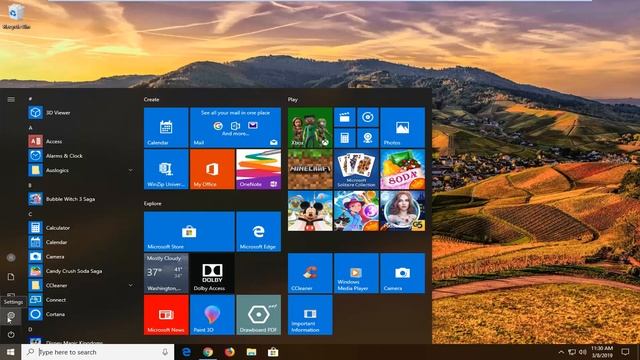
Task: Click the Calendar tile
Action: (x=166, y=127)
